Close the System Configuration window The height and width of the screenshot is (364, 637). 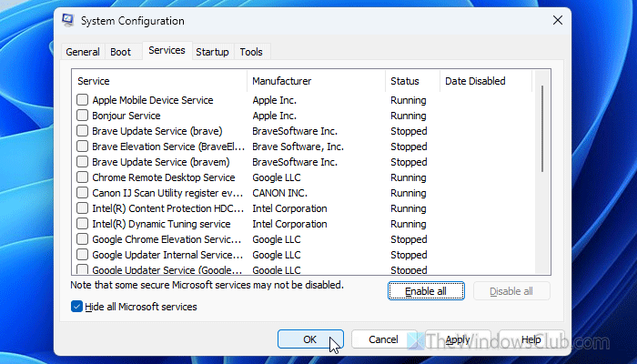click(x=557, y=20)
